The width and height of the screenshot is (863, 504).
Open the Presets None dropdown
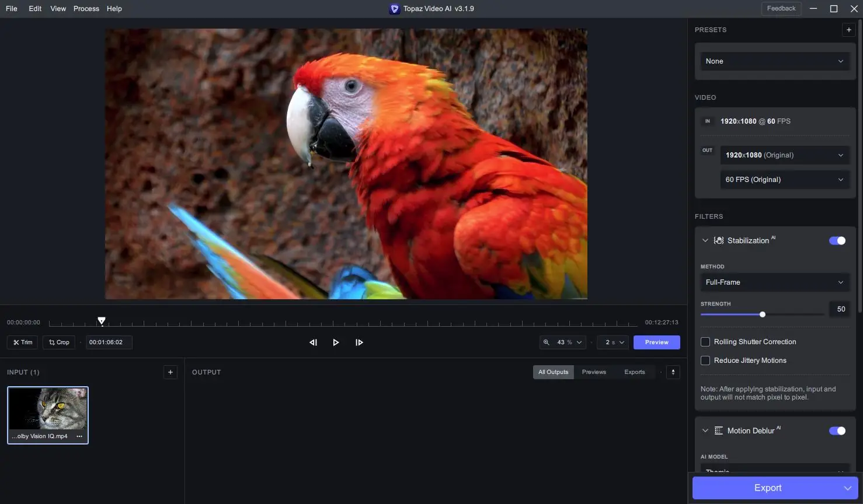(775, 61)
